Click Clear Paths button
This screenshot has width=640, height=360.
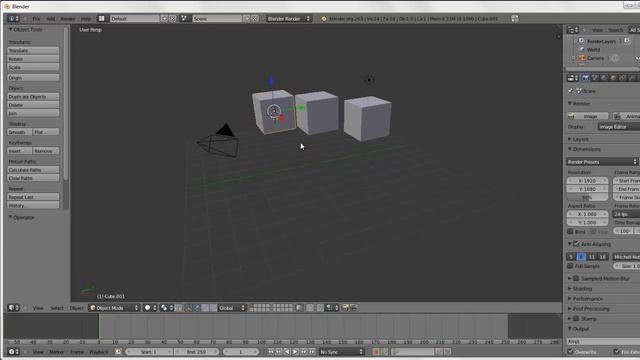tap(33, 178)
